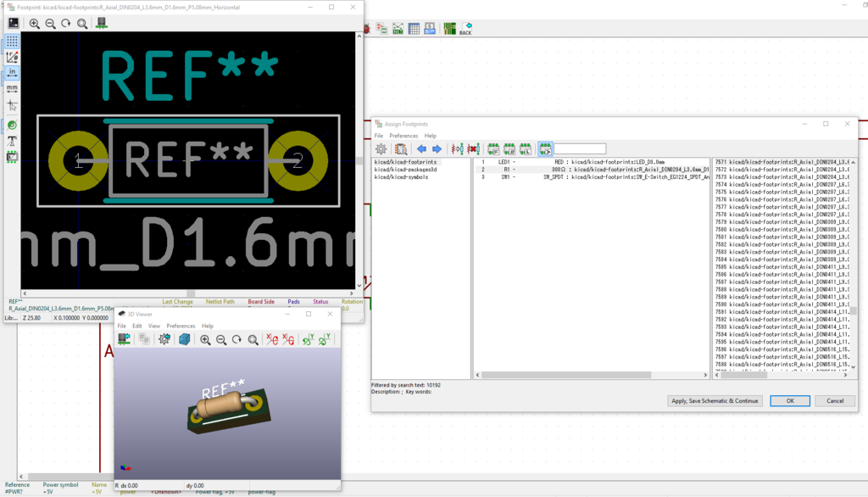The width and height of the screenshot is (868, 497).
Task: Set footprint viewer units to millimeters
Action: tap(12, 89)
